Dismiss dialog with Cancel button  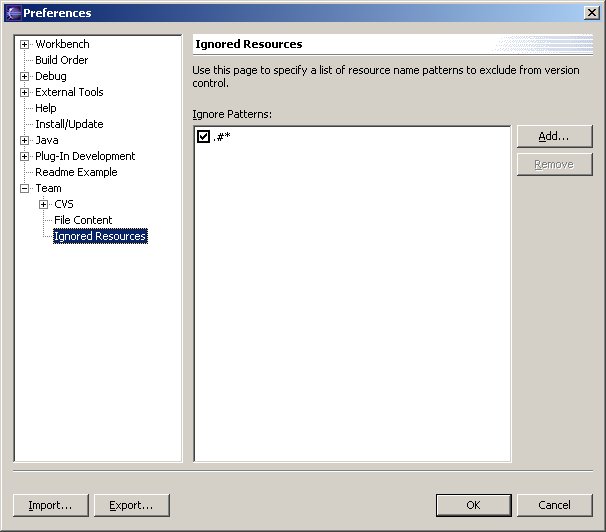(x=554, y=505)
